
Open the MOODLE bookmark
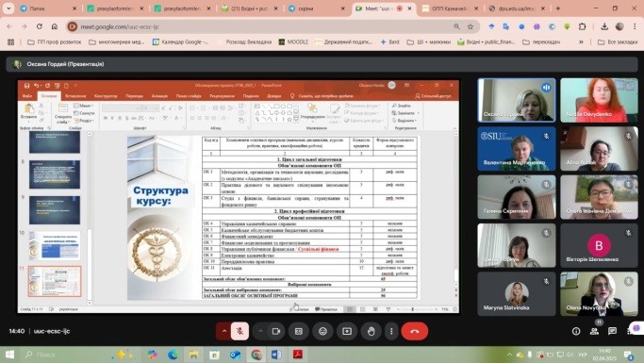[x=293, y=41]
